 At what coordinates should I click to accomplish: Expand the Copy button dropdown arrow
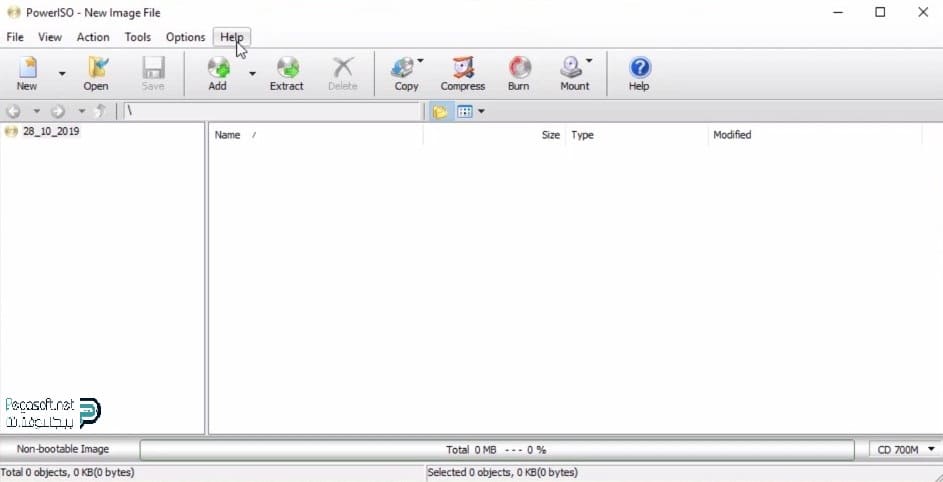point(420,60)
